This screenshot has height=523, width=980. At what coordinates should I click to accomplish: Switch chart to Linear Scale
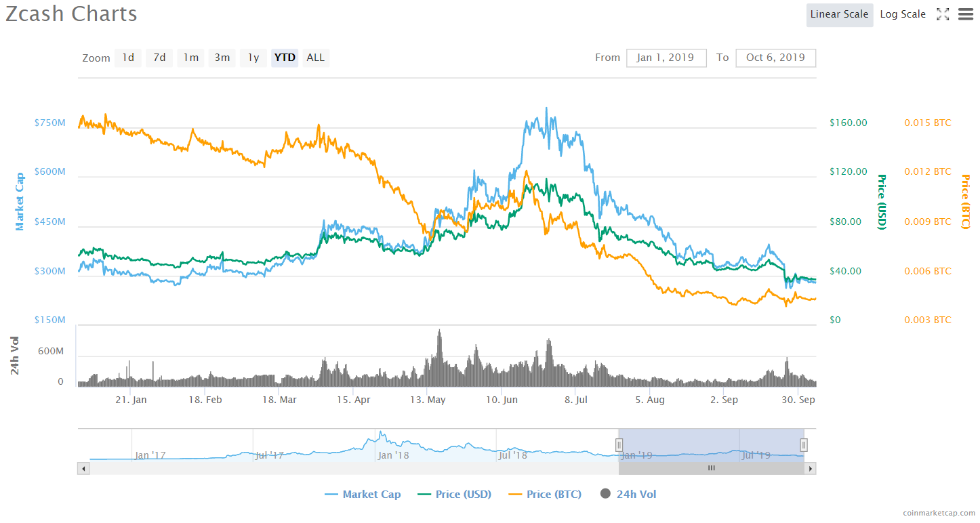839,14
